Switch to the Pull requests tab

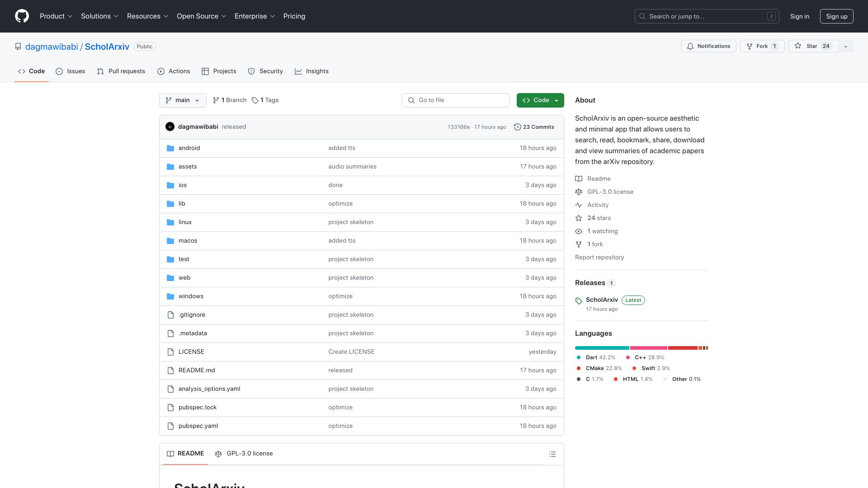click(121, 71)
